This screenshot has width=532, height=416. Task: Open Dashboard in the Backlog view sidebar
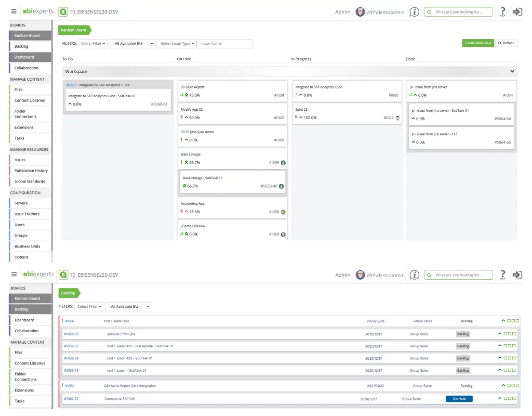30,320
